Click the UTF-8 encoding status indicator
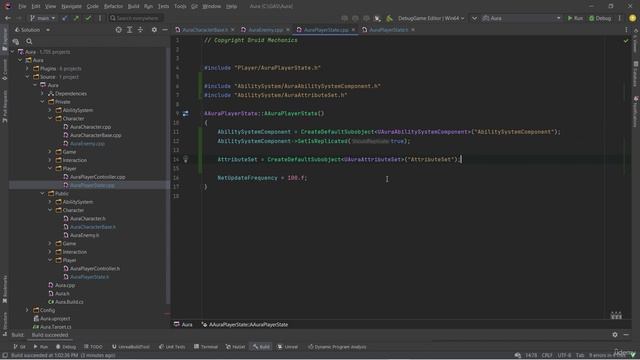This screenshot has width=640, height=360. [564, 356]
